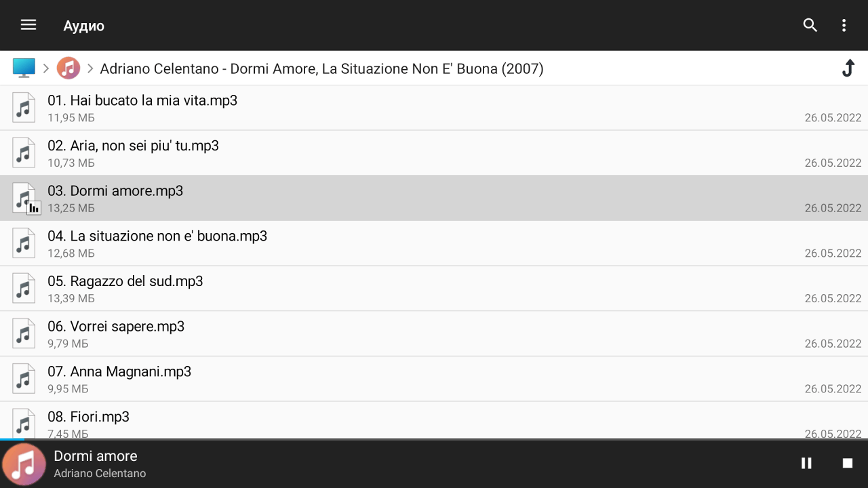Click the first breadcrumb chevron separator
Screen dimensions: 868x488
click(x=46, y=68)
